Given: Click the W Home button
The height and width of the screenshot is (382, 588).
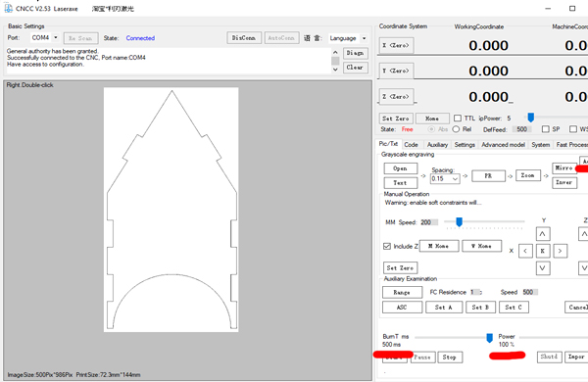Looking at the screenshot, I should [481, 246].
